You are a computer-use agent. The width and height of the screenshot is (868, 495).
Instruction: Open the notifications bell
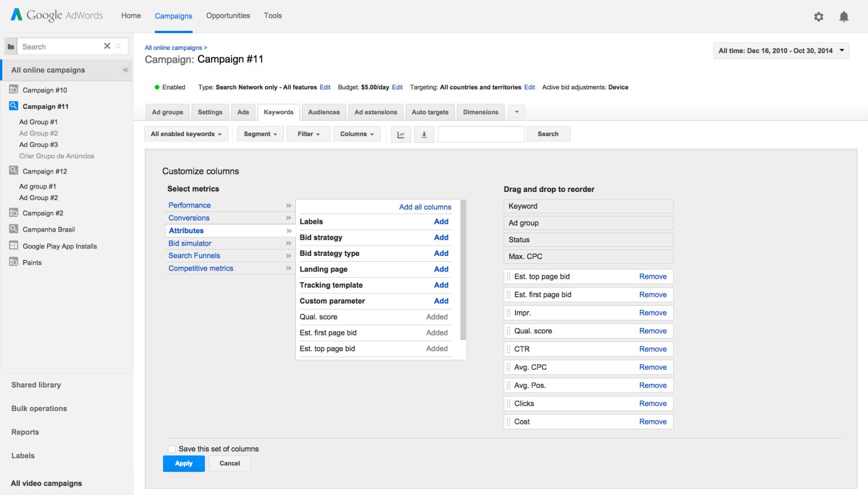(x=844, y=17)
